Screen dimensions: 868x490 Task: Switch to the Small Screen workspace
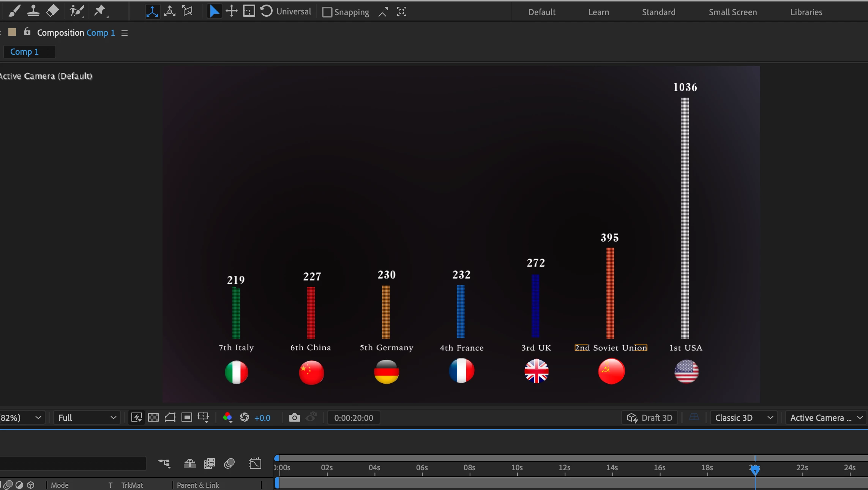[732, 12]
